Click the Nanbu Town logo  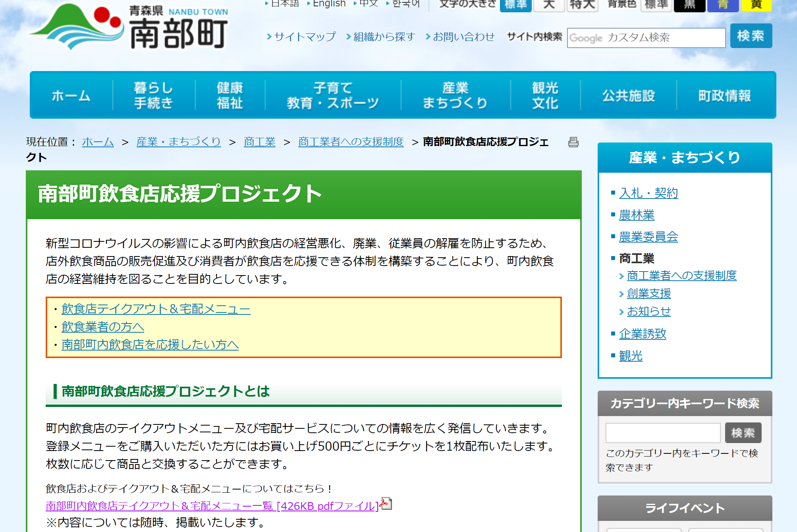pyautogui.click(x=129, y=27)
